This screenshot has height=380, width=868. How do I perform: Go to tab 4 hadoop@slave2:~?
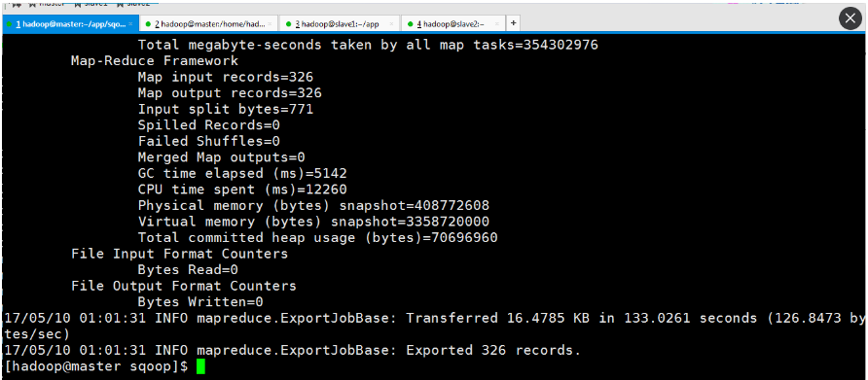pos(452,23)
